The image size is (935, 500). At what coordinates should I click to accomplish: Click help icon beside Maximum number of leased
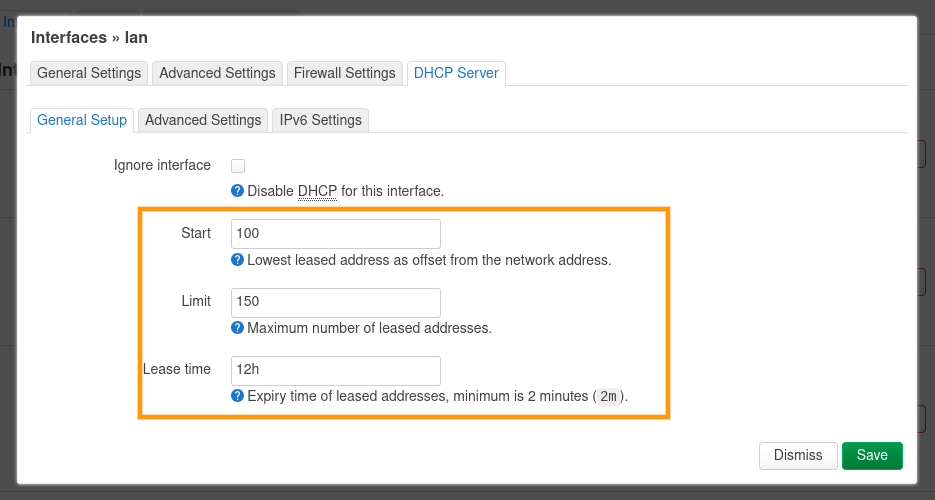(237, 327)
